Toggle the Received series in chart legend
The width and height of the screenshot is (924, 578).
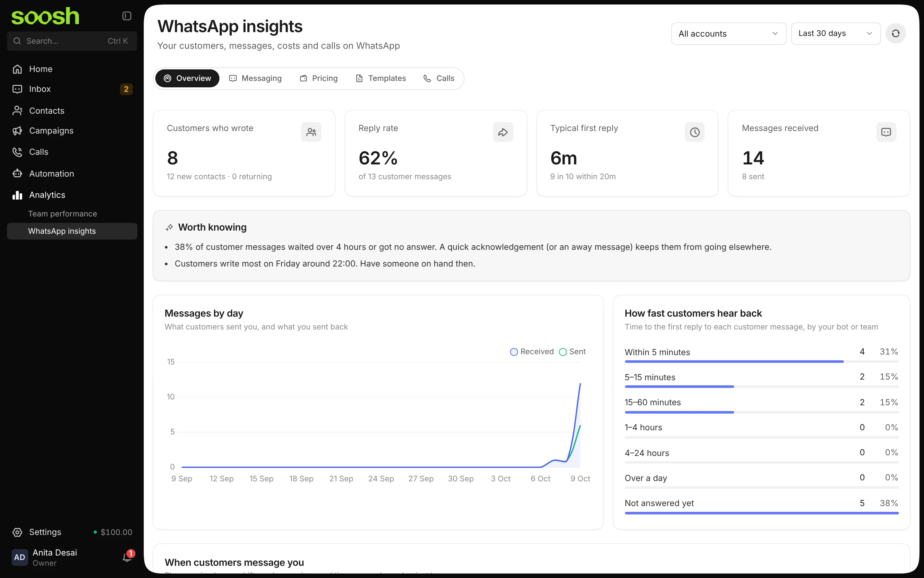pyautogui.click(x=532, y=352)
